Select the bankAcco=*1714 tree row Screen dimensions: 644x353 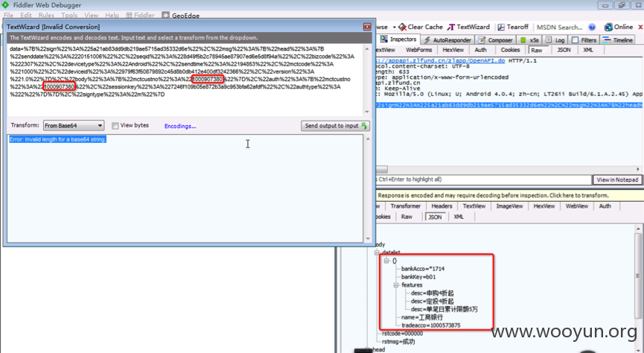pos(423,269)
